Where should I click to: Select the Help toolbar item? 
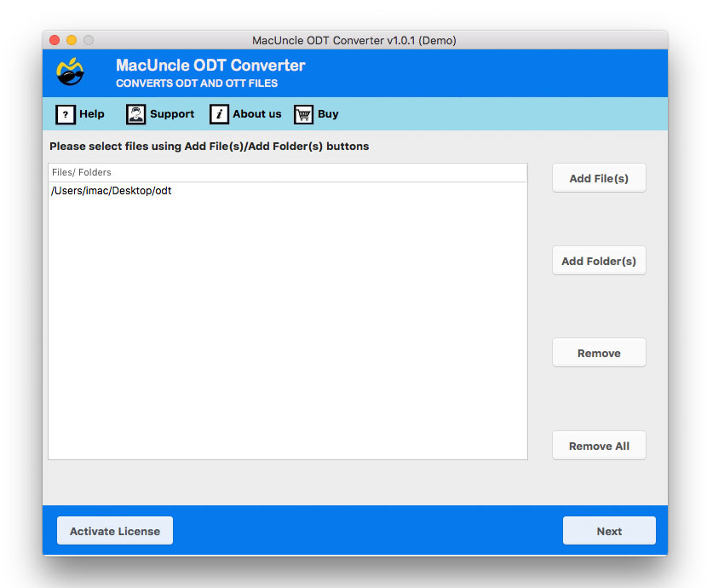click(x=89, y=114)
